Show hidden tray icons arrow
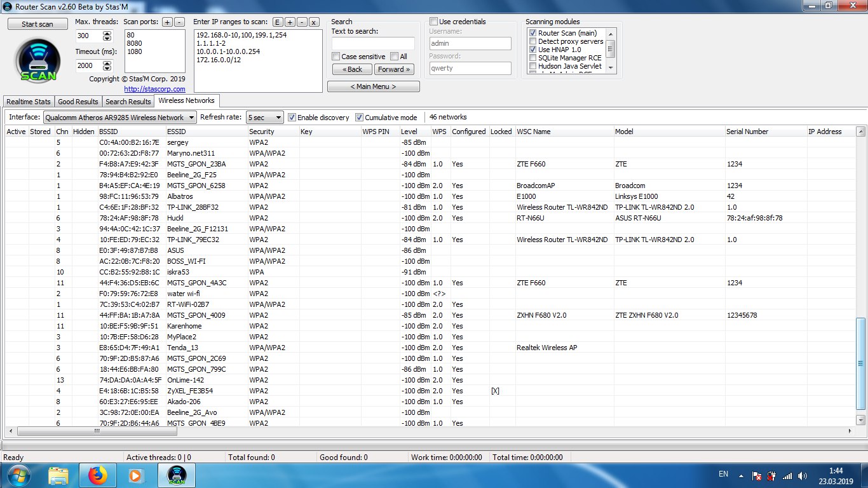This screenshot has height=488, width=868. click(741, 475)
